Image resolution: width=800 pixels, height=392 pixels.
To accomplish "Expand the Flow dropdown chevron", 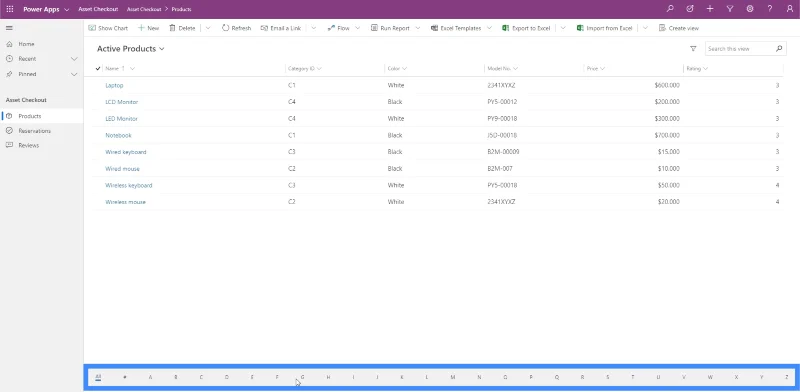I will coord(358,28).
